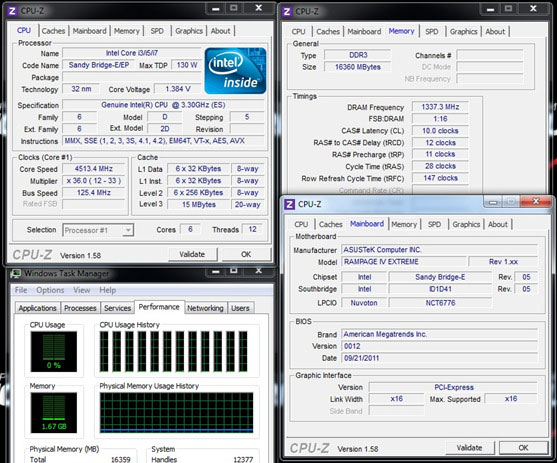This screenshot has width=557, height=463.
Task: Switch to Mainboard tab in CPU window
Action: (90, 31)
